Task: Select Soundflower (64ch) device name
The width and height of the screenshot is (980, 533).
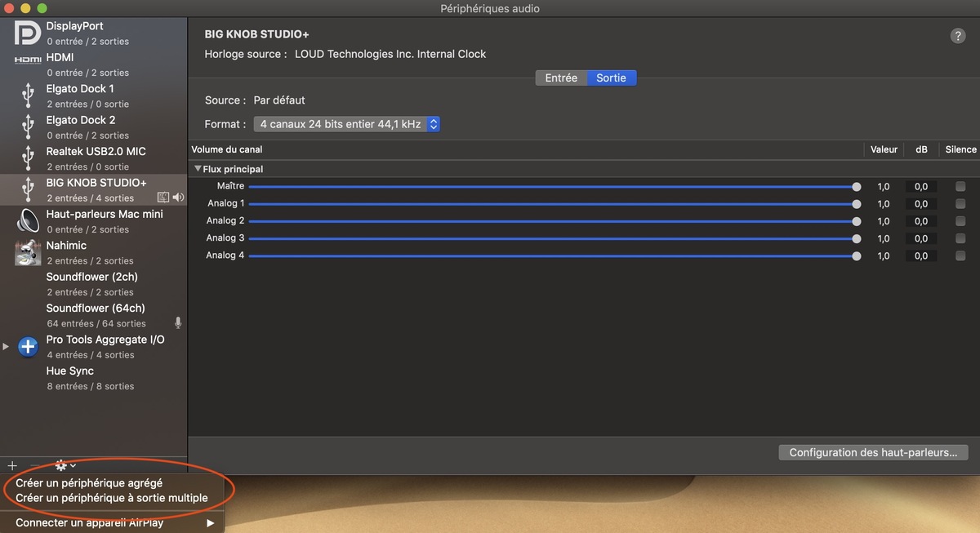Action: click(96, 308)
